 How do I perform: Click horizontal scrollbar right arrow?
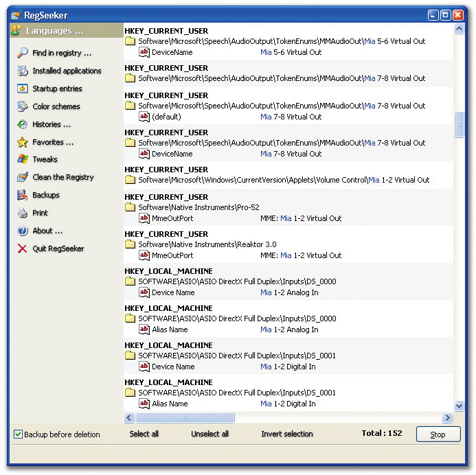pyautogui.click(x=447, y=417)
